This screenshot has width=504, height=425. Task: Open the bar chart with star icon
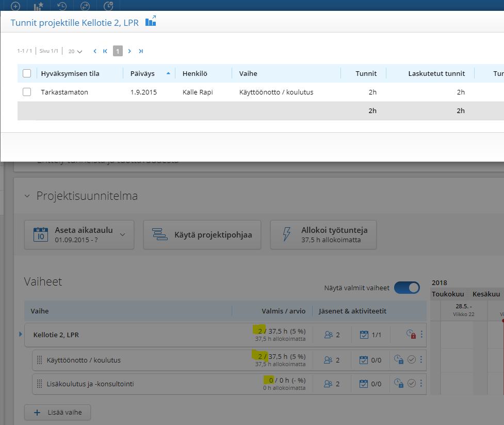(x=38, y=6)
